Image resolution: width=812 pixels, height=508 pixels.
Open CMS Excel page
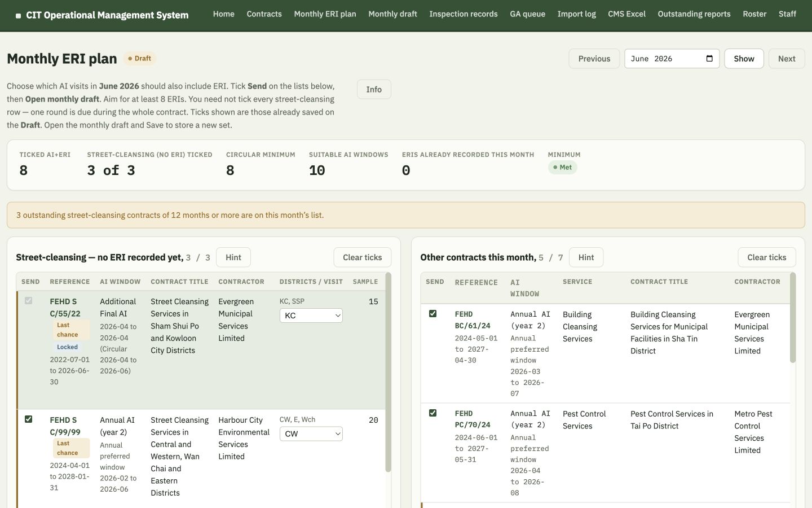point(626,14)
